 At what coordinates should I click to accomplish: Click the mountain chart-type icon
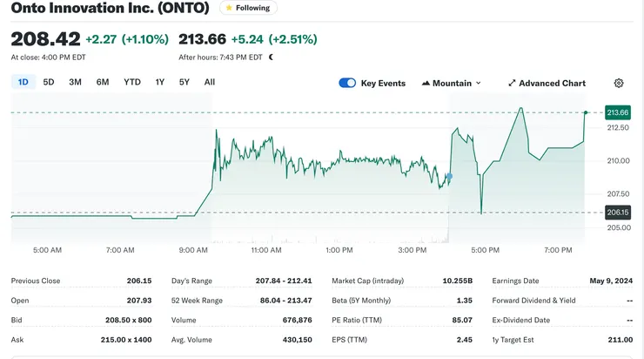tap(426, 83)
